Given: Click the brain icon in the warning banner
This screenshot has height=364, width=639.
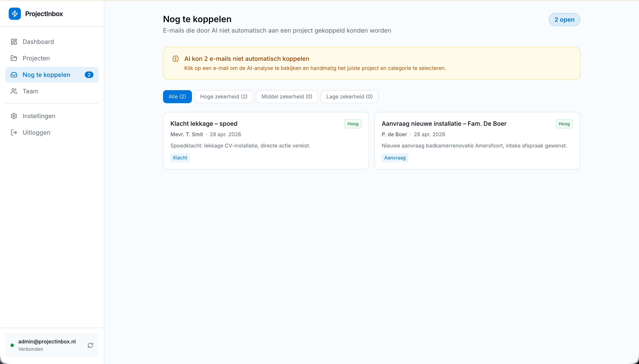Looking at the screenshot, I should click(x=175, y=58).
